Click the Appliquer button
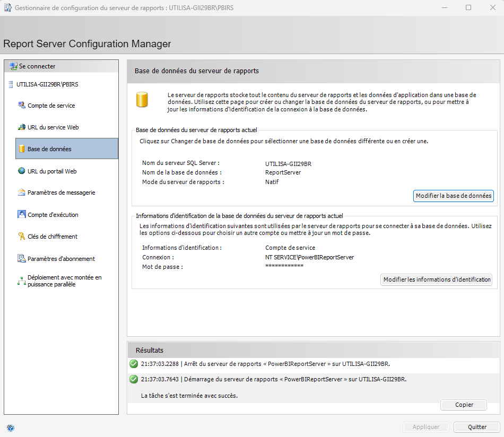 pos(426,427)
